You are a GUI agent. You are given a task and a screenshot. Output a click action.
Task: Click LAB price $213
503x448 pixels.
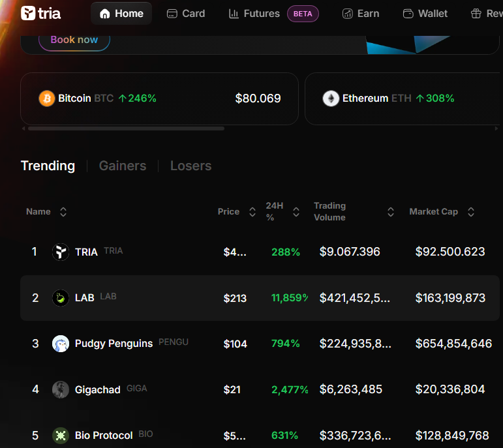[235, 298]
